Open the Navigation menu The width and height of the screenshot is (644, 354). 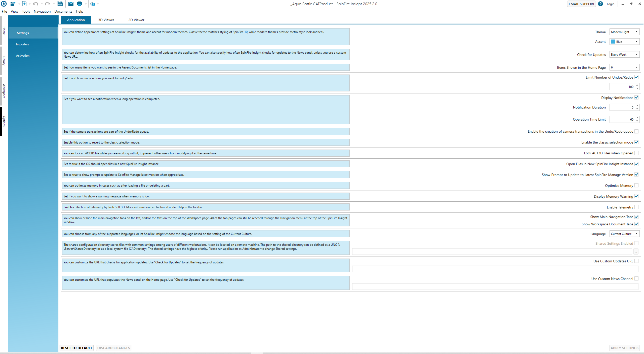(x=42, y=11)
